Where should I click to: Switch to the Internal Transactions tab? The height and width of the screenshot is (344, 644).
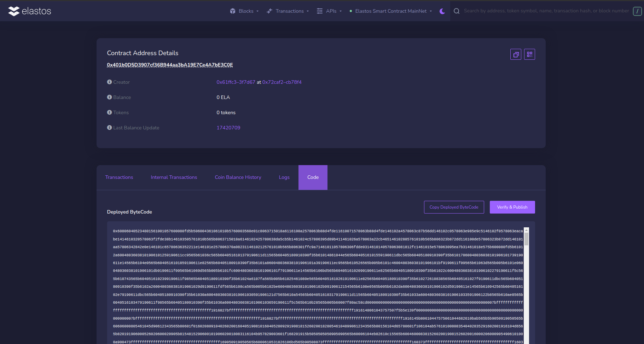(x=174, y=177)
